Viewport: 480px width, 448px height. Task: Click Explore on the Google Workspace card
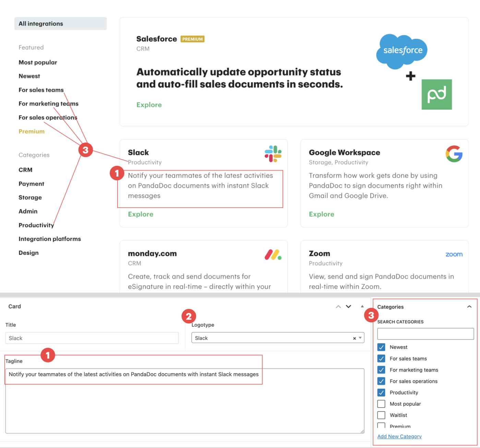[322, 214]
